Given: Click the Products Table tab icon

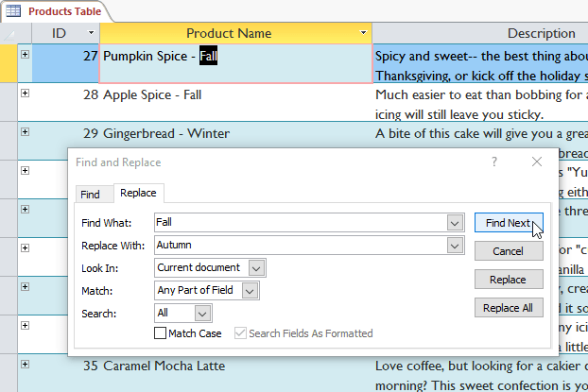Looking at the screenshot, I should click(14, 11).
